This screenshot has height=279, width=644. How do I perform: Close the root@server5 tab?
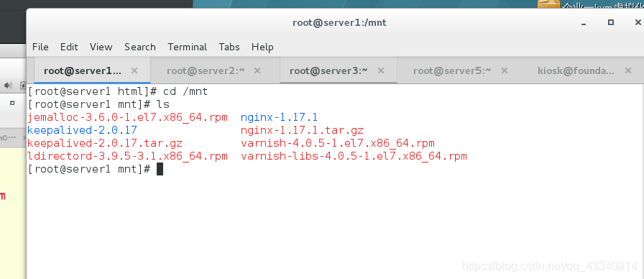pos(505,70)
